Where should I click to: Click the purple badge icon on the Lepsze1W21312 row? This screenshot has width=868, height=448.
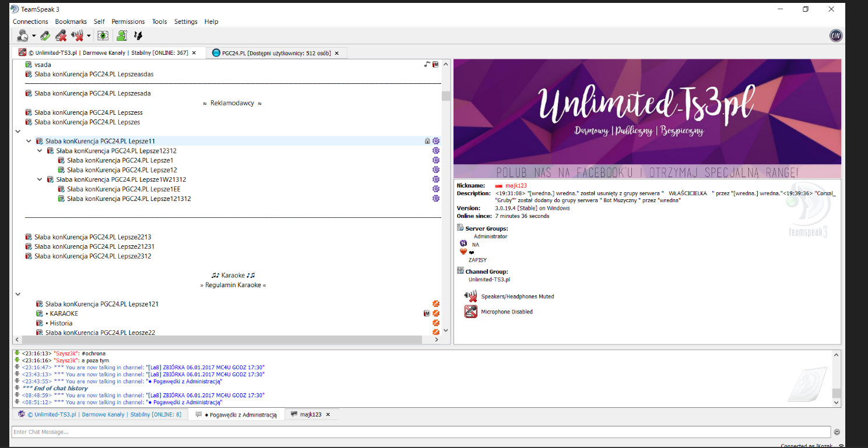[x=435, y=179]
